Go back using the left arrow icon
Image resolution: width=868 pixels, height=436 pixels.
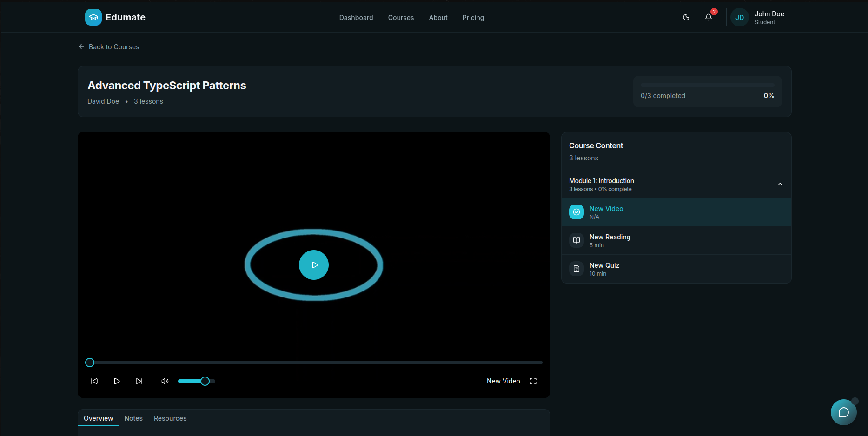[81, 46]
